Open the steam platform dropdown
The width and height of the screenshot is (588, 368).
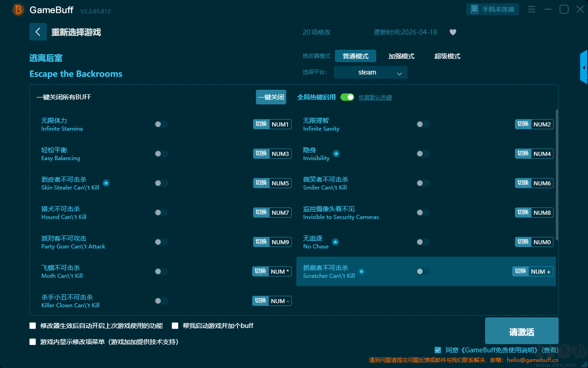click(x=371, y=72)
